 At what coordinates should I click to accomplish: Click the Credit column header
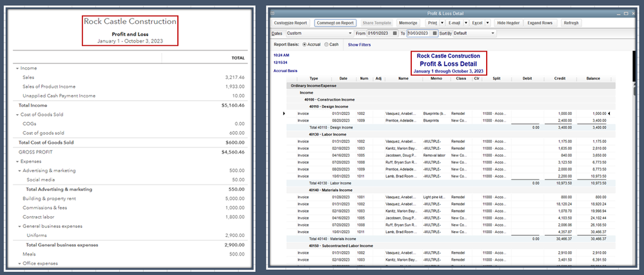[560, 79]
